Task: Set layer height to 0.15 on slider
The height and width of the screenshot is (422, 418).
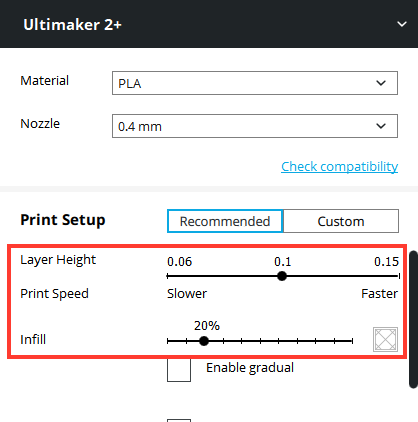Action: pos(399,276)
